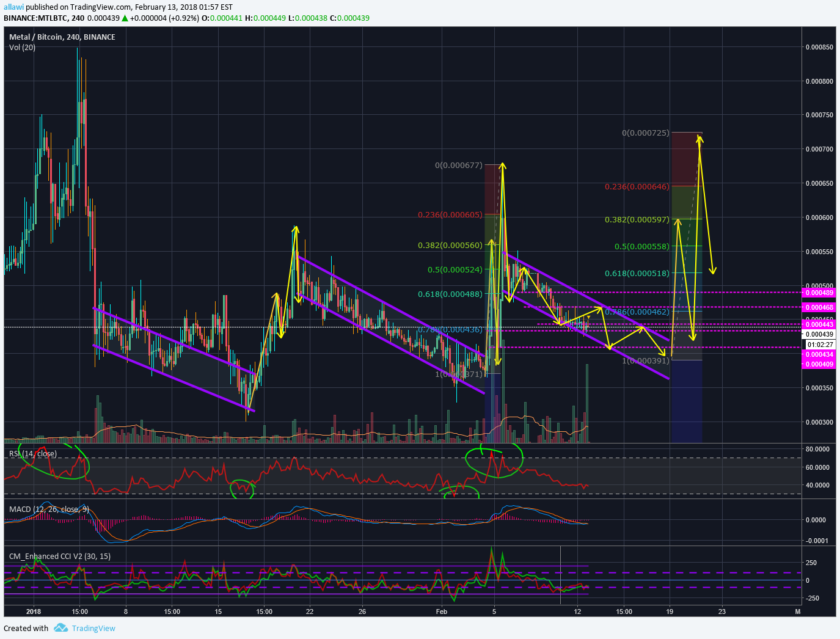
Task: Click the L:0.000438 low value
Action: [x=307, y=18]
